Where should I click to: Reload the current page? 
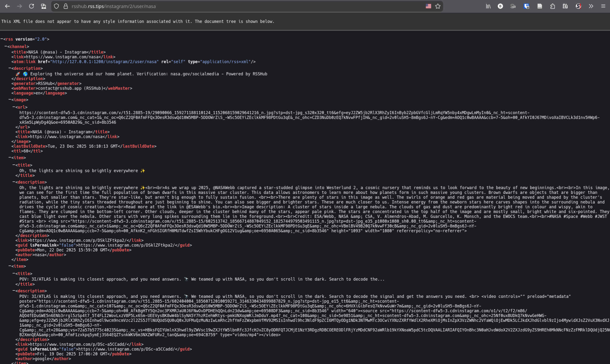coord(31,6)
